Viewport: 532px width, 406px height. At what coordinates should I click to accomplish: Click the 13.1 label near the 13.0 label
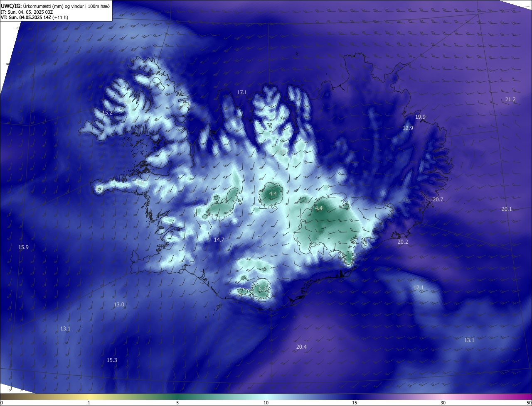point(65,328)
